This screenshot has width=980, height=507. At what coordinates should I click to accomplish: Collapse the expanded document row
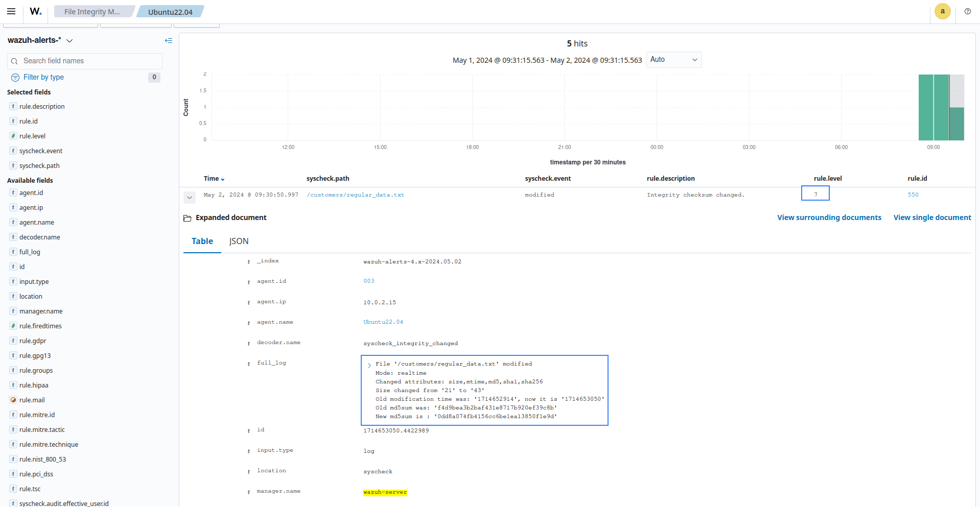(190, 197)
